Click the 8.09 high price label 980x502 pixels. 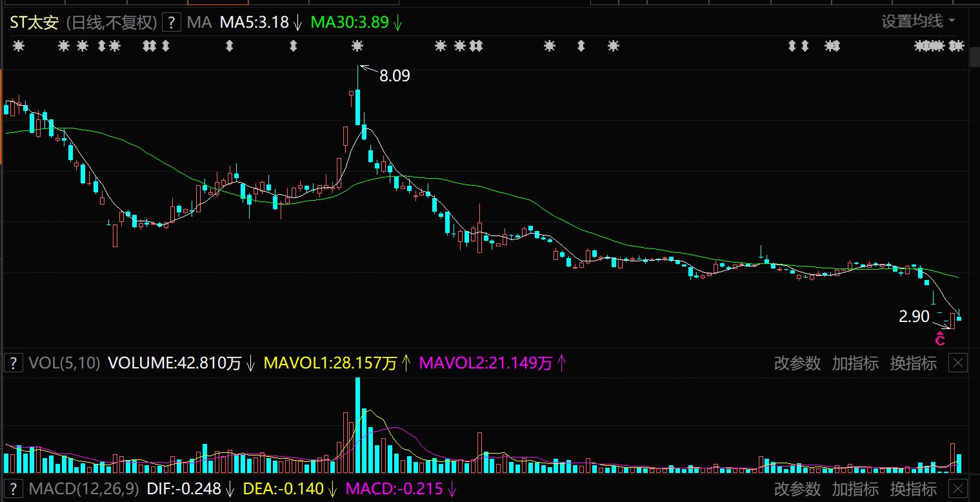coord(395,76)
